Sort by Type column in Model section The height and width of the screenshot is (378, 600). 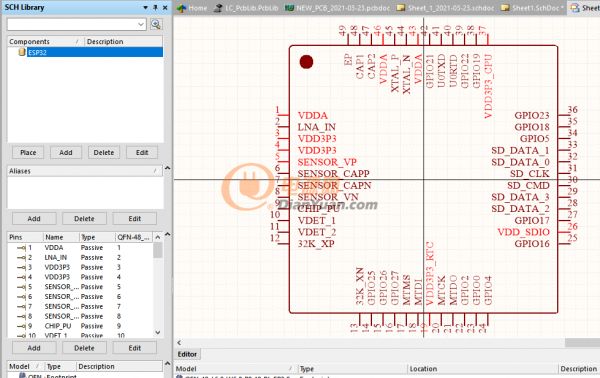60,367
